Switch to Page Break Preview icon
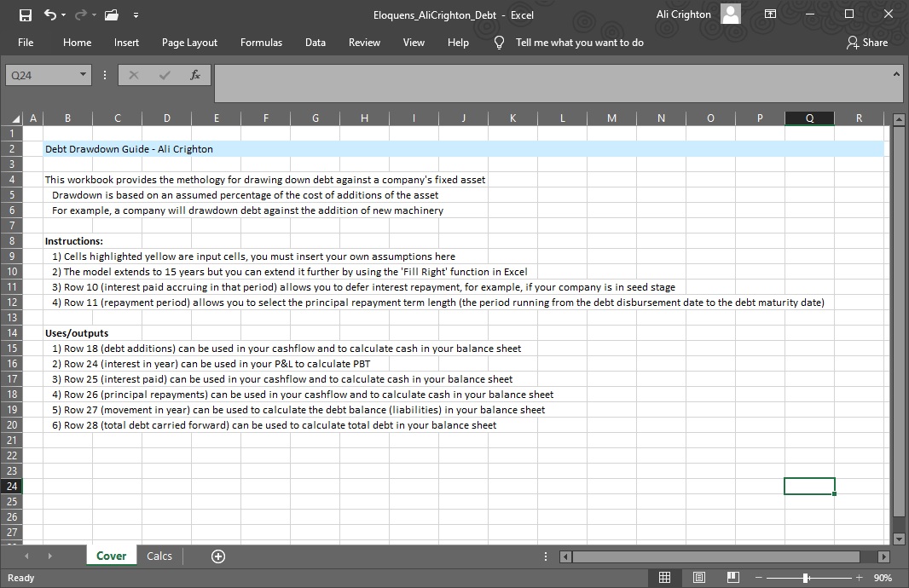Screen dimensions: 909x588 pyautogui.click(x=732, y=578)
